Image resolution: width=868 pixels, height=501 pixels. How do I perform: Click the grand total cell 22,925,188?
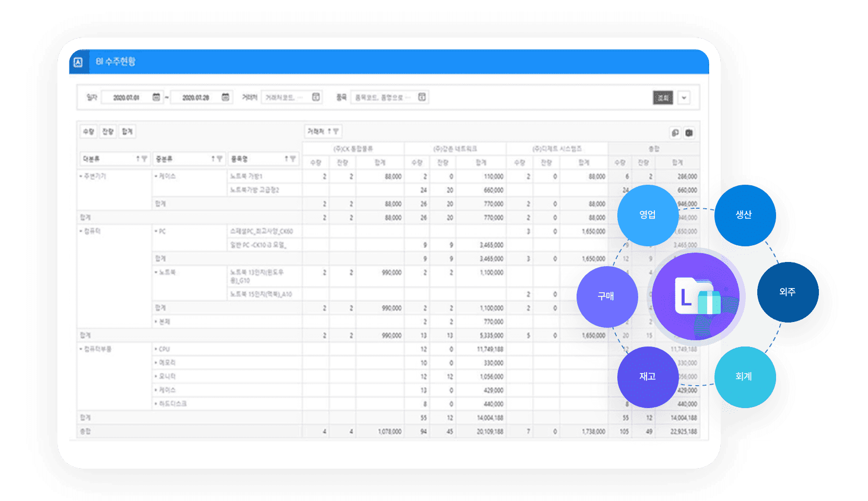coord(684,432)
